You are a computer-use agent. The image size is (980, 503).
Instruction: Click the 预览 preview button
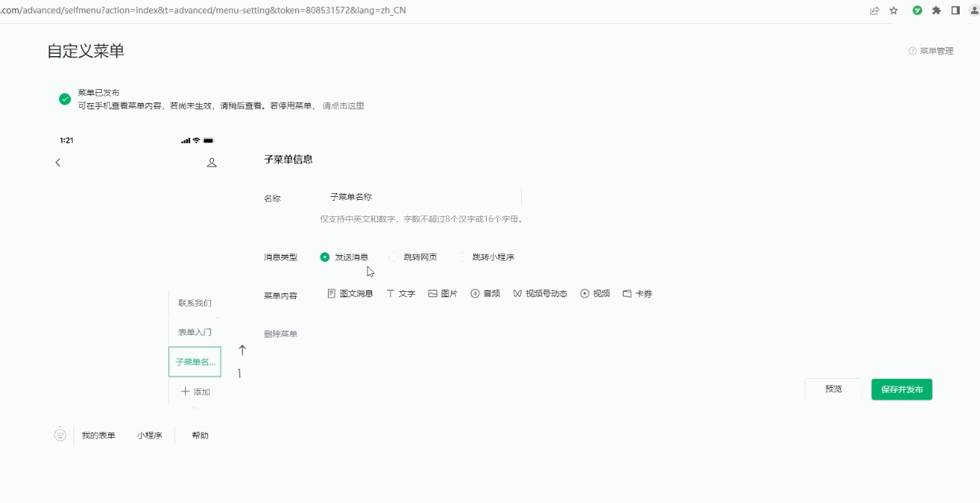point(833,389)
